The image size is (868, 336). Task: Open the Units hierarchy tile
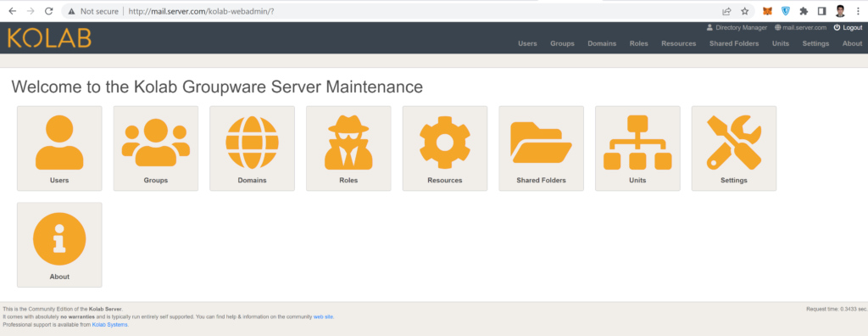(x=637, y=148)
